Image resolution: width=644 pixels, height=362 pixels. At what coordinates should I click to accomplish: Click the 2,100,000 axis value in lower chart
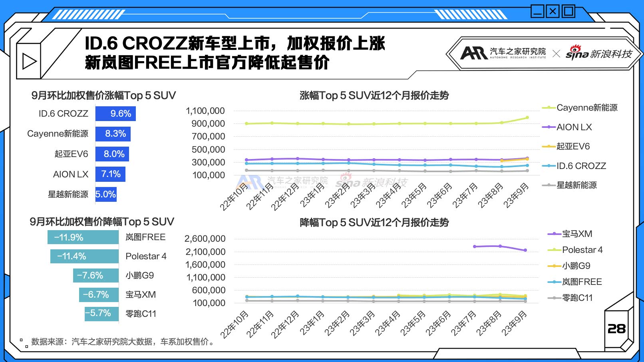[x=205, y=252]
